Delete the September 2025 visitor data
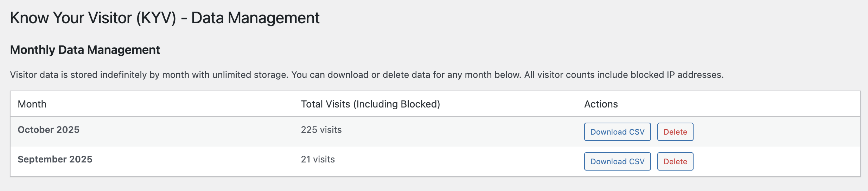The height and width of the screenshot is (191, 868). click(675, 161)
